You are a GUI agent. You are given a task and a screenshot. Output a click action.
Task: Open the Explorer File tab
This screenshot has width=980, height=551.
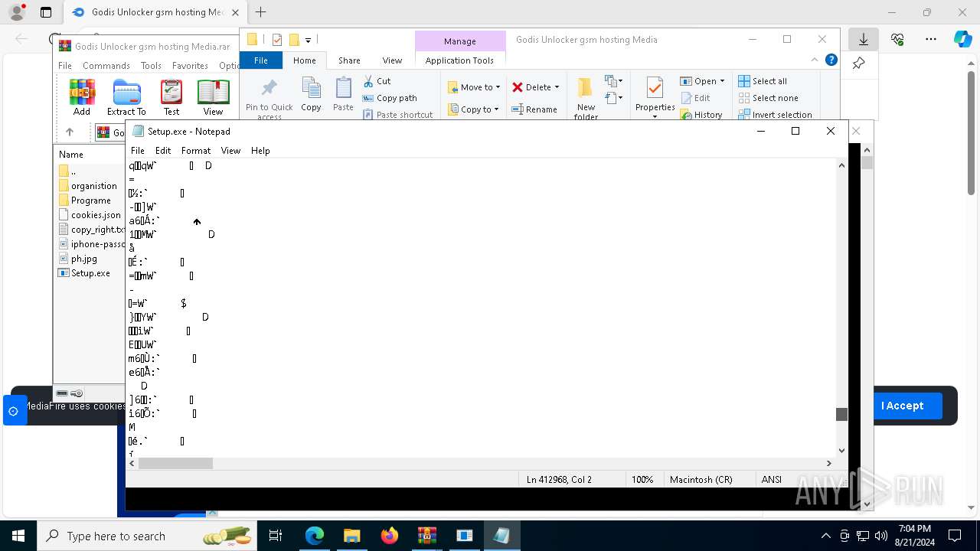(261, 60)
